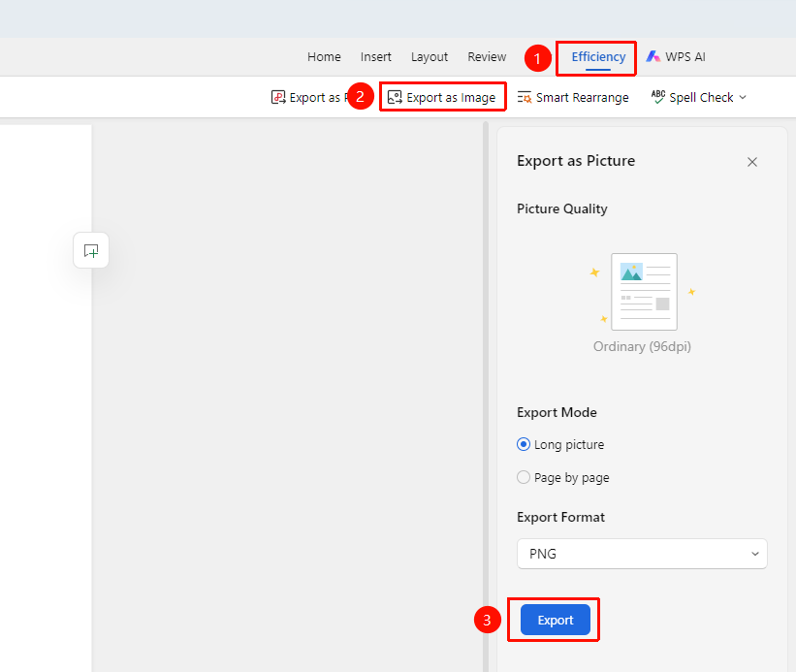This screenshot has height=672, width=796.
Task: Choose Page by page export mode
Action: 563,478
